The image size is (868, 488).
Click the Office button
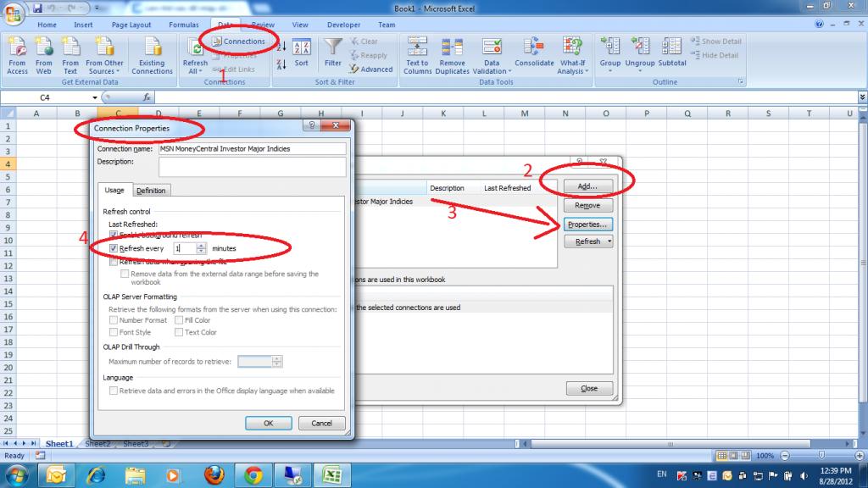(14, 14)
